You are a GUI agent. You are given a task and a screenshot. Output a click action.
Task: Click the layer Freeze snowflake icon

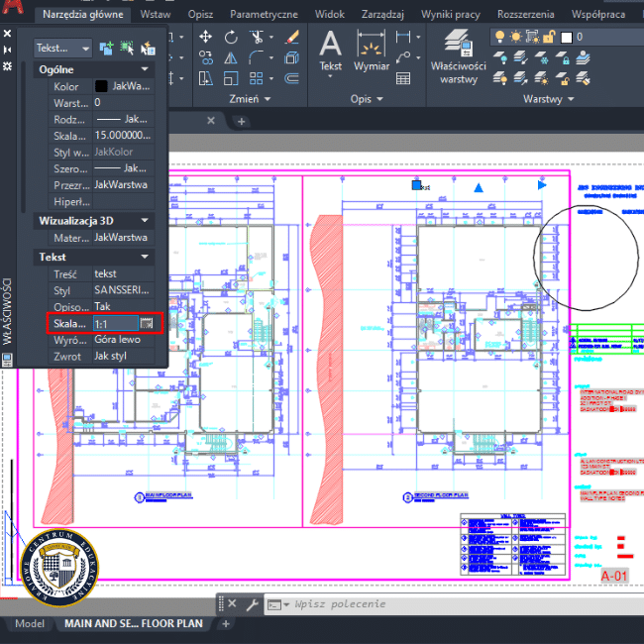[x=541, y=57]
